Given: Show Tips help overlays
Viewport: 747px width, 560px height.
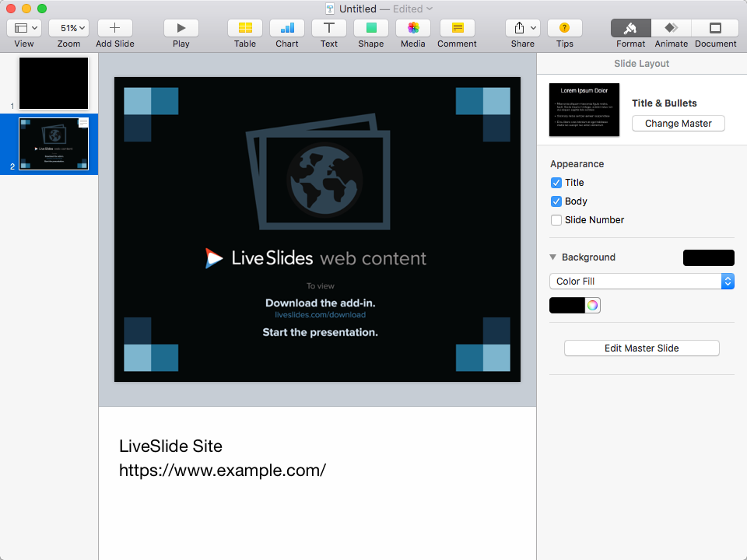Looking at the screenshot, I should [x=565, y=28].
